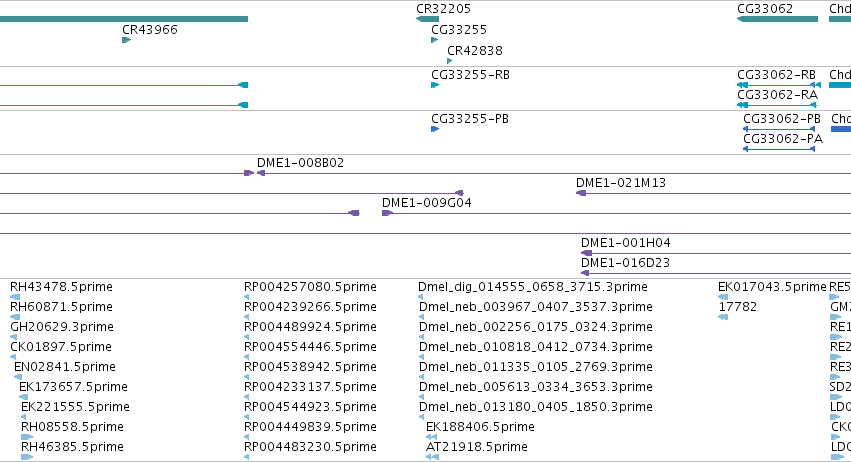The image size is (851, 462).
Task: Select the EK017043.5prime EST glyph
Action: (723, 297)
